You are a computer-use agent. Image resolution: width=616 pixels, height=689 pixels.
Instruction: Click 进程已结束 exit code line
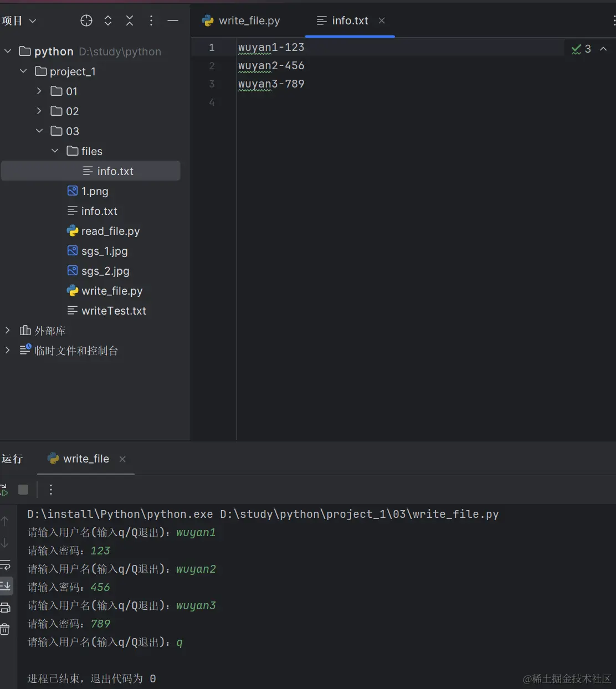pos(92,679)
